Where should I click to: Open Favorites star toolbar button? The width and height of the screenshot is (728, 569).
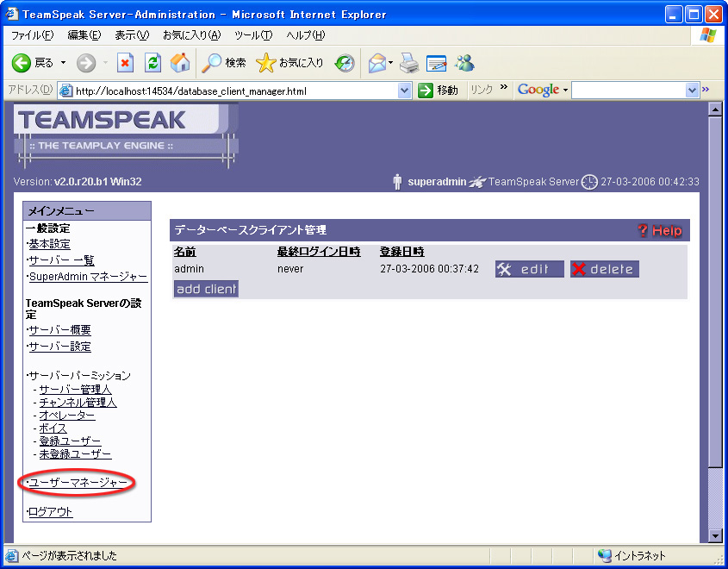[289, 63]
